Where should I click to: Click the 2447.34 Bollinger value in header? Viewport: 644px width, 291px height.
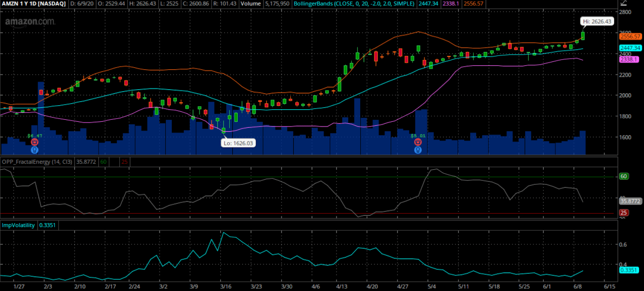[428, 4]
